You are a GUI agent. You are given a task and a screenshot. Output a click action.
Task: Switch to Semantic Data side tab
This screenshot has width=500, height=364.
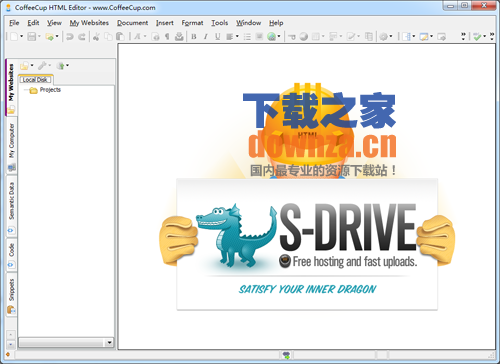(12, 206)
